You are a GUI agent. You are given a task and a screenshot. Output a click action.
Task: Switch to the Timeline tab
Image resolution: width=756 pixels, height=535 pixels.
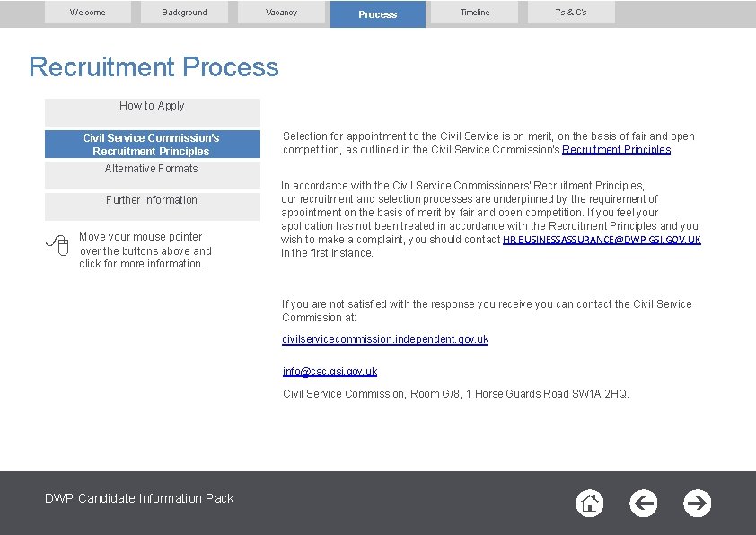(x=474, y=13)
